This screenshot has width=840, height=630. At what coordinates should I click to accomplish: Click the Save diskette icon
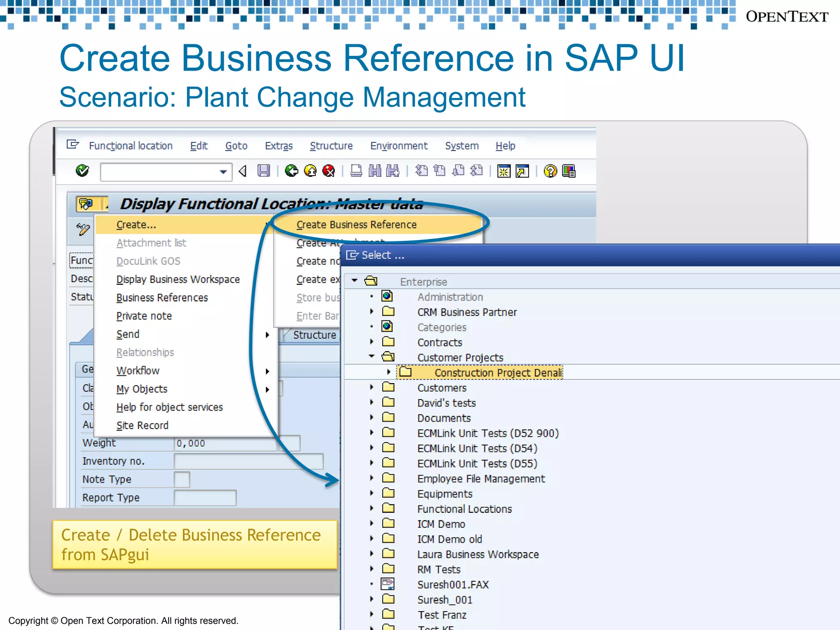click(x=264, y=171)
